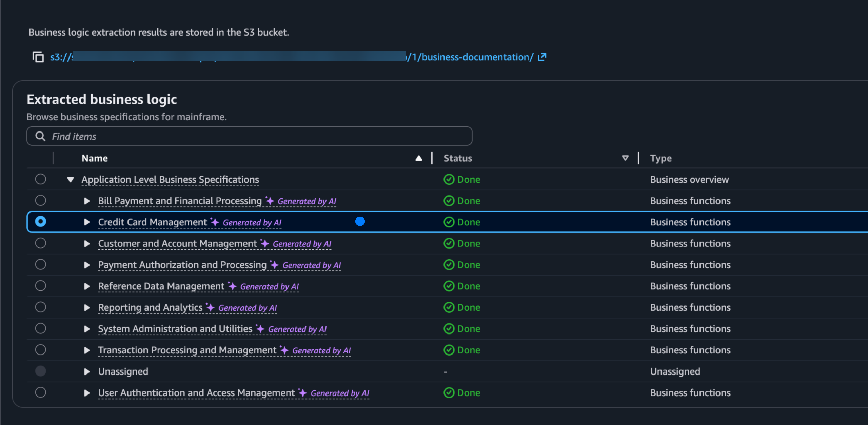868x425 pixels.
Task: Open the Status column filter
Action: tap(625, 158)
